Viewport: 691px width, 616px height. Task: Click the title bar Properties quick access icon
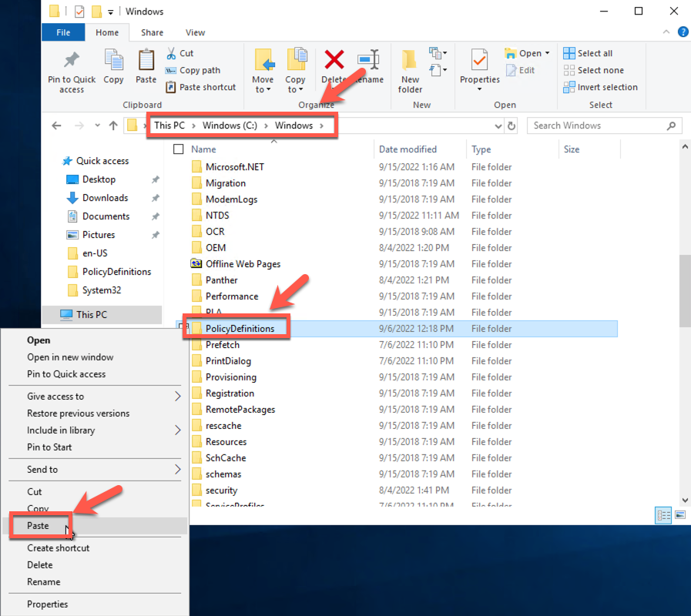(79, 12)
